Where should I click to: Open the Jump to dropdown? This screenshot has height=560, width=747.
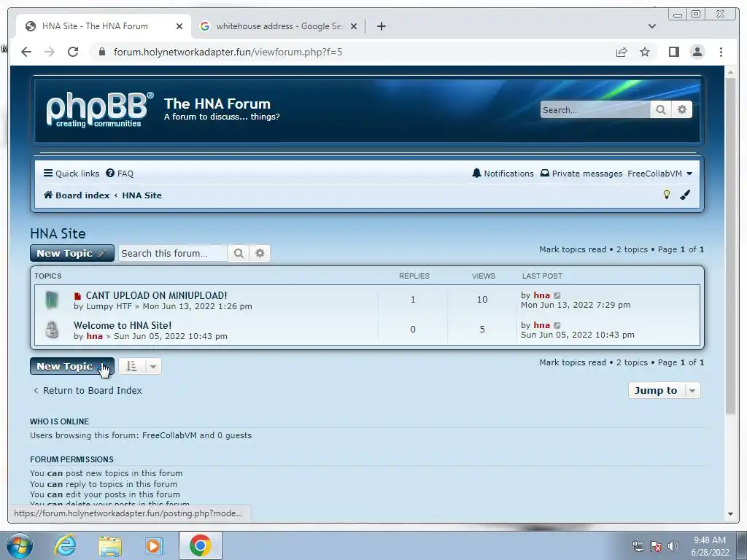[664, 391]
